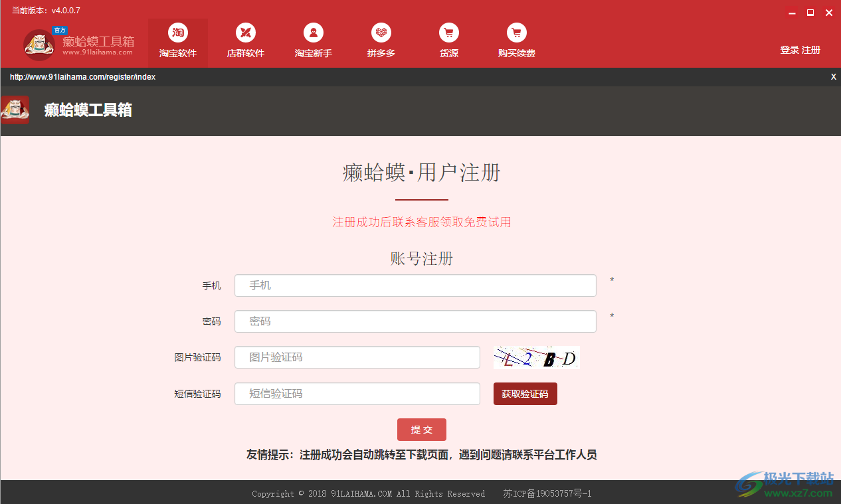Click the toad logo in page header
841x504 pixels.
pos(15,110)
